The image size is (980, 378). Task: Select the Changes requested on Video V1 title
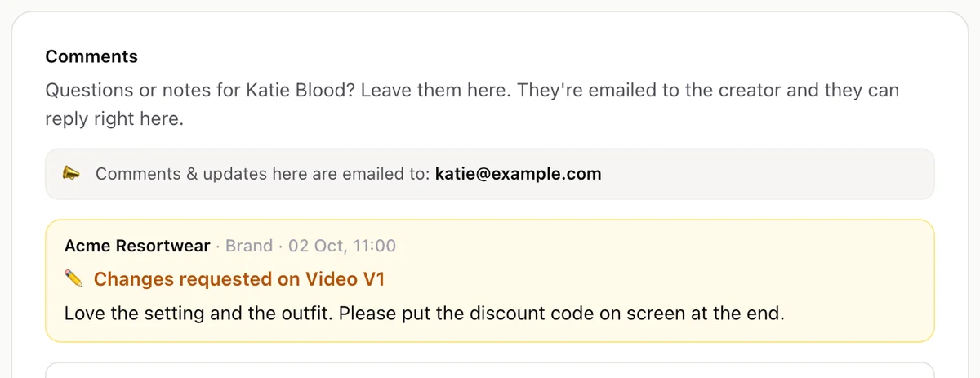(x=238, y=279)
